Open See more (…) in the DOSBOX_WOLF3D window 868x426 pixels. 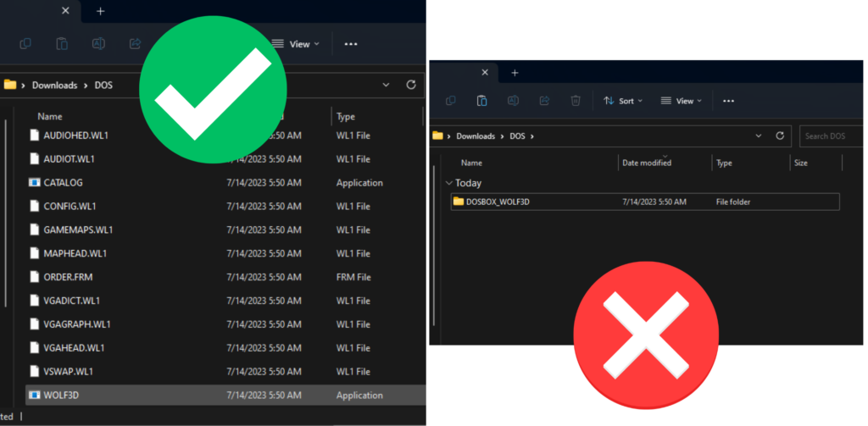coord(728,101)
